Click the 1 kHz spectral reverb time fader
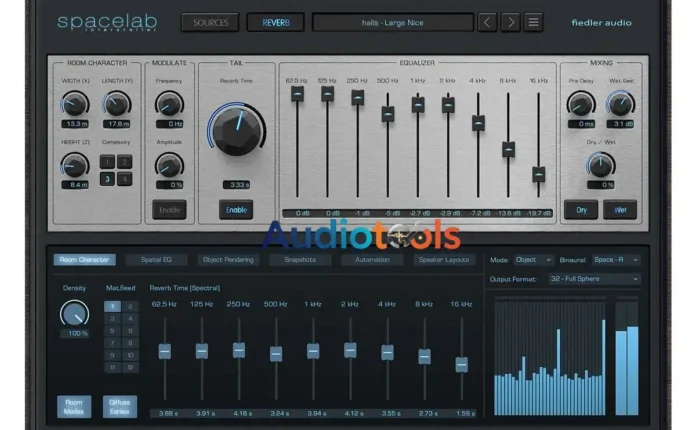 313,351
